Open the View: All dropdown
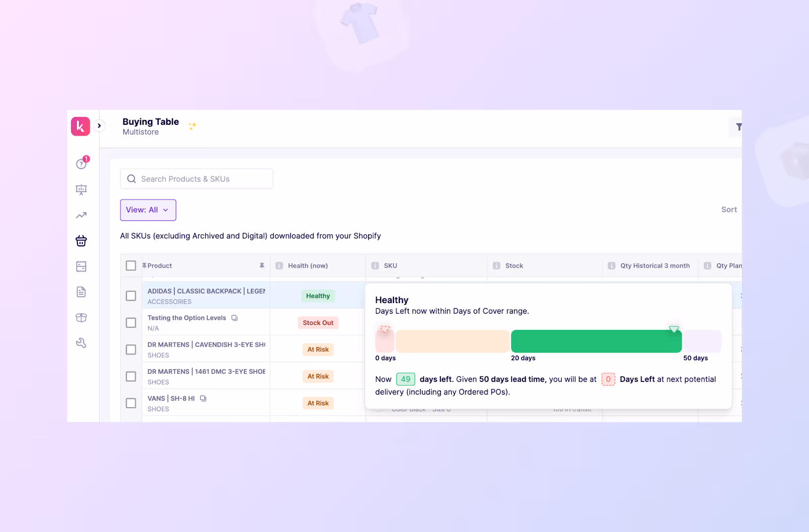This screenshot has height=532, width=809. click(148, 210)
